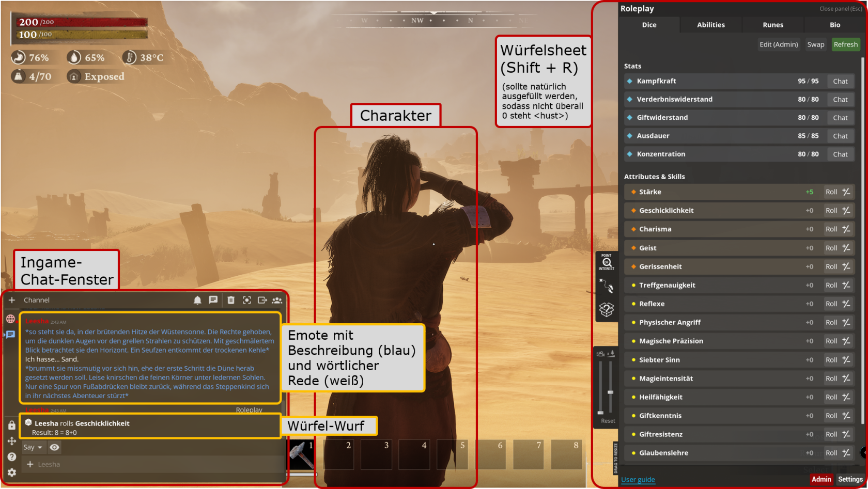Open the Reflexe modifier plus/minus icon

[846, 304]
